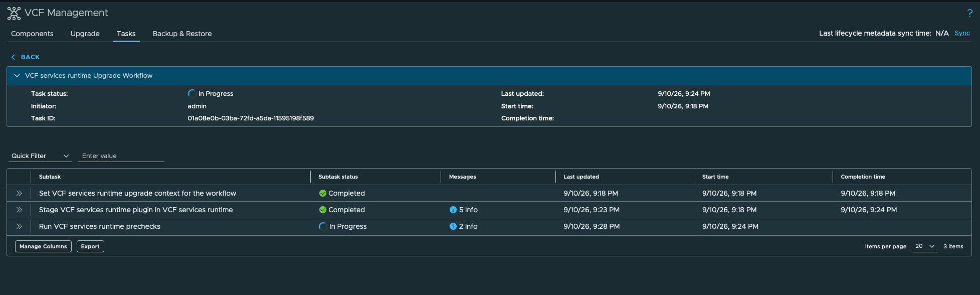Screen dimensions: 980x295
Task: Click the Subtask column header
Action: point(50,177)
